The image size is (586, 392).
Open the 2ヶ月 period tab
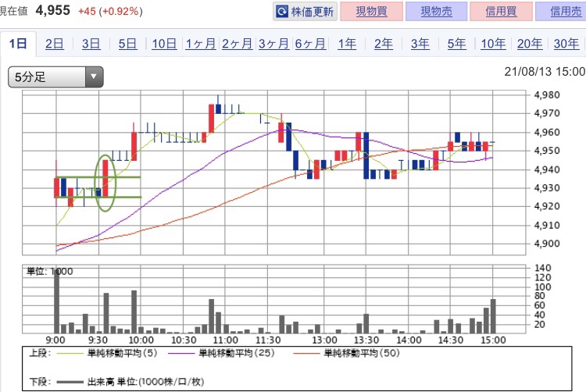(238, 44)
